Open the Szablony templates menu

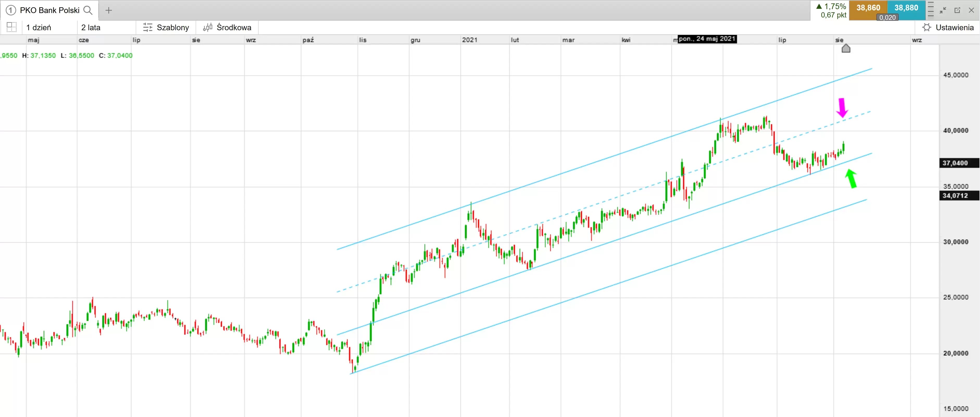pyautogui.click(x=166, y=27)
